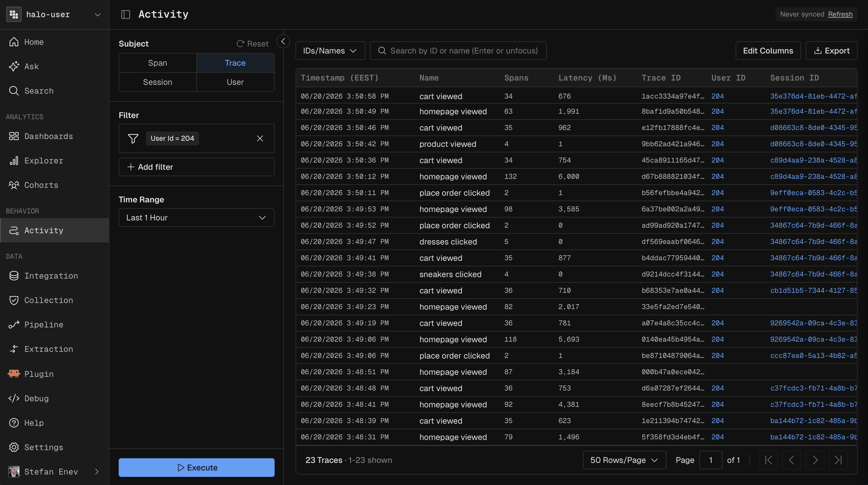Click the Session ID column header
Image resolution: width=868 pixels, height=485 pixels.
tap(794, 78)
